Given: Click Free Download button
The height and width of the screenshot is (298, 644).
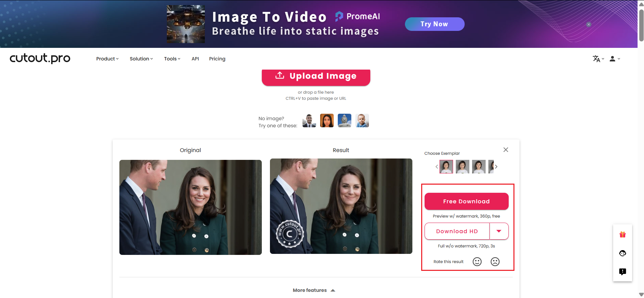Looking at the screenshot, I should [x=466, y=201].
